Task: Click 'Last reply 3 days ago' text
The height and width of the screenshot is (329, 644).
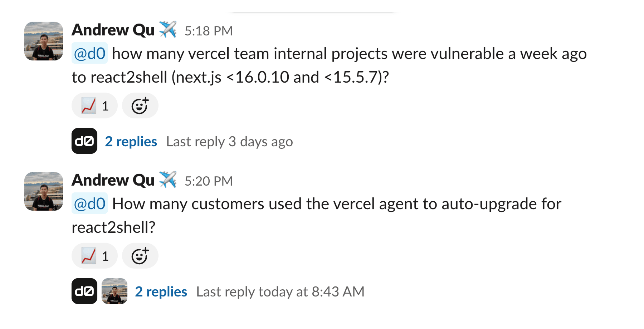Action: (x=230, y=141)
